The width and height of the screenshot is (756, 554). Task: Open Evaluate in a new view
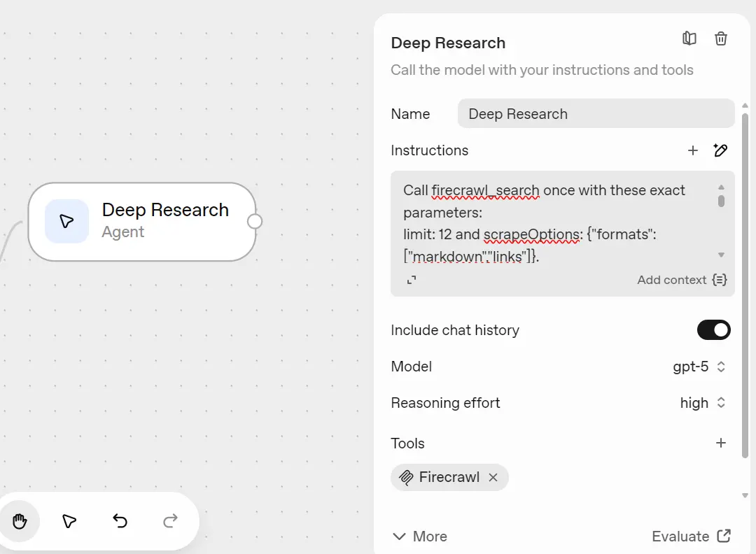[691, 536]
